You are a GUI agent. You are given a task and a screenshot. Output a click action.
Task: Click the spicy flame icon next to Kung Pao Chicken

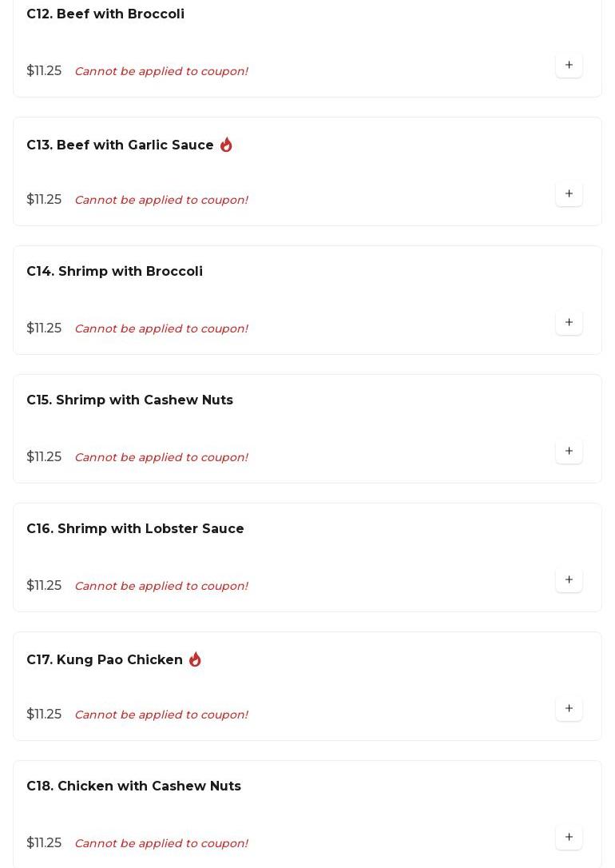195,659
